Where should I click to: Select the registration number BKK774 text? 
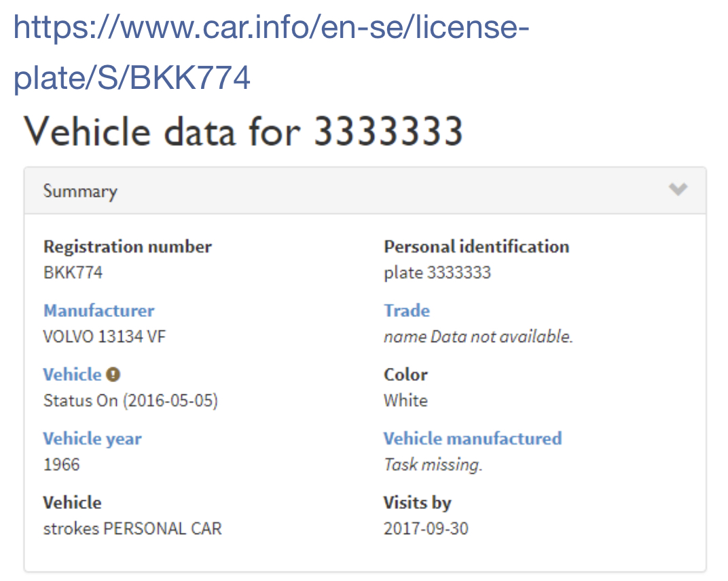[x=73, y=272]
